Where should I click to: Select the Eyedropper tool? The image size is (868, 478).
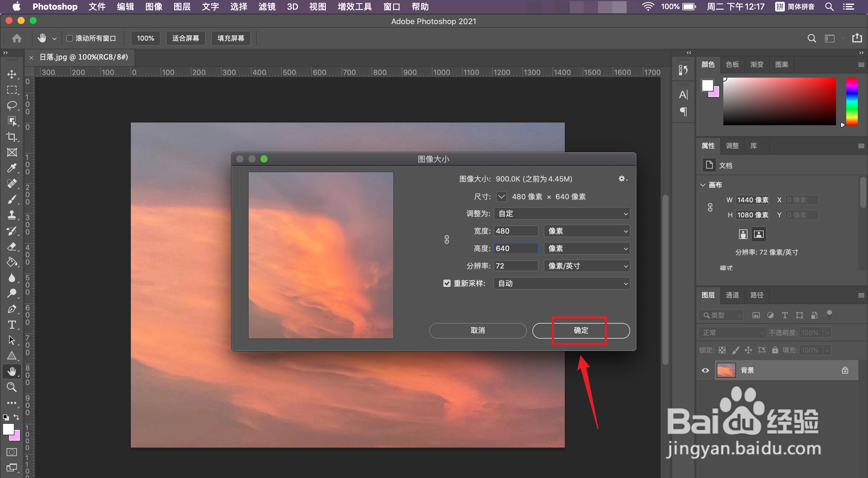12,168
